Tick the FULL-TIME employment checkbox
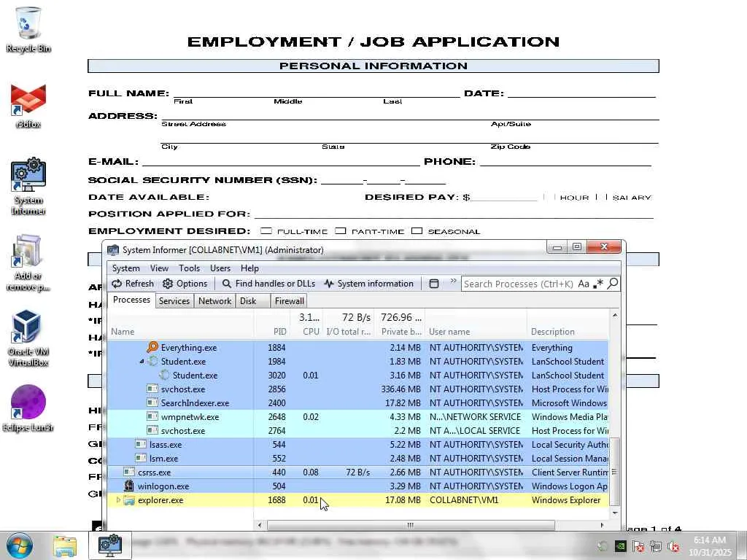The width and height of the screenshot is (747, 560). click(266, 231)
